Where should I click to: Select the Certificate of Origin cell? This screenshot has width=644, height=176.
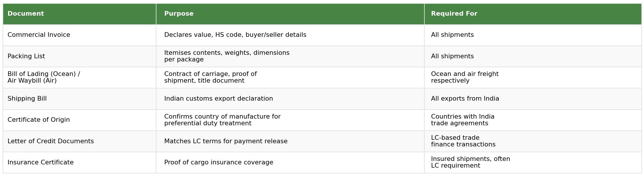tap(79, 120)
